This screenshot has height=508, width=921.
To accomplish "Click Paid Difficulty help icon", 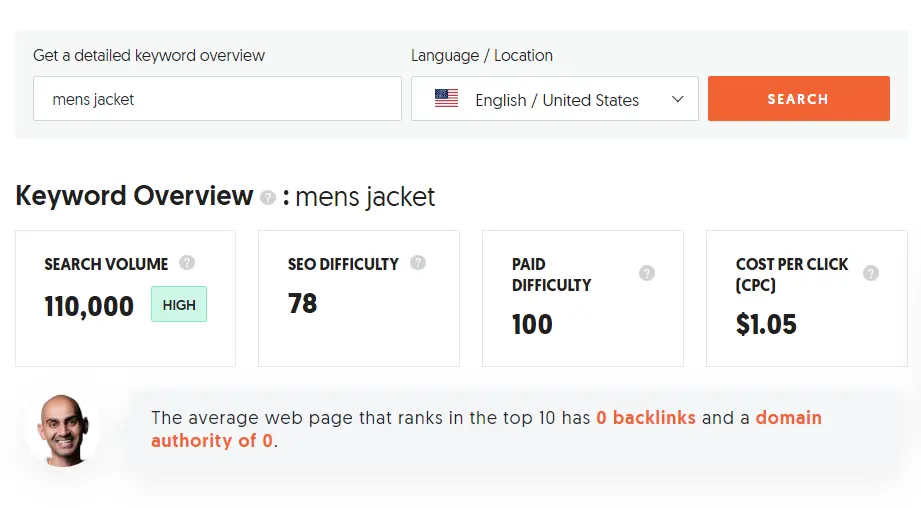I will [647, 273].
